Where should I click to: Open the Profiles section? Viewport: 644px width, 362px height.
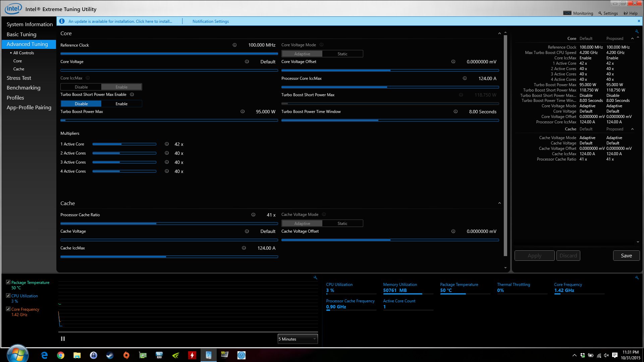click(x=15, y=98)
